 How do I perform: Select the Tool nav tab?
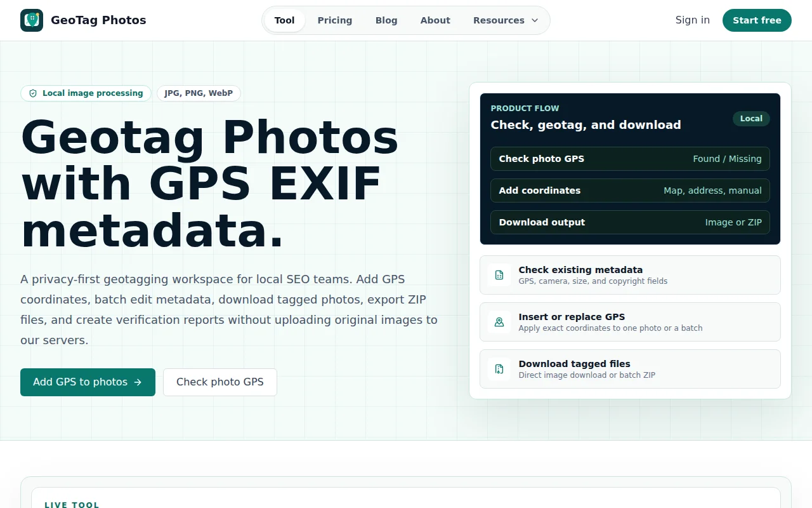[x=284, y=20]
